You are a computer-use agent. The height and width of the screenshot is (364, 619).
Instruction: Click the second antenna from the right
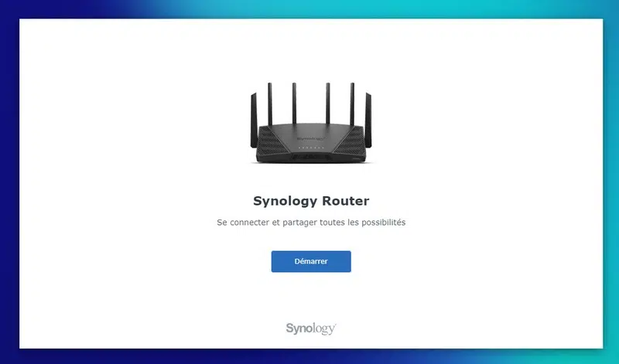click(352, 104)
